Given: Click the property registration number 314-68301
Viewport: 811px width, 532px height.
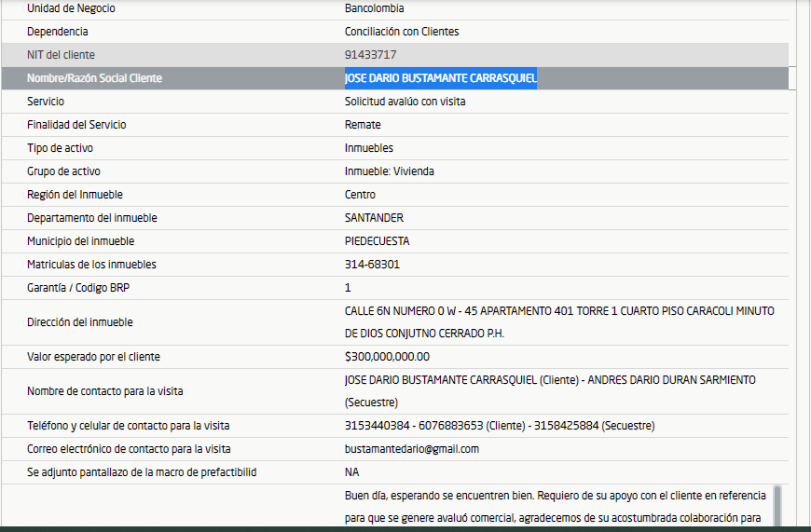Looking at the screenshot, I should pos(372,265).
